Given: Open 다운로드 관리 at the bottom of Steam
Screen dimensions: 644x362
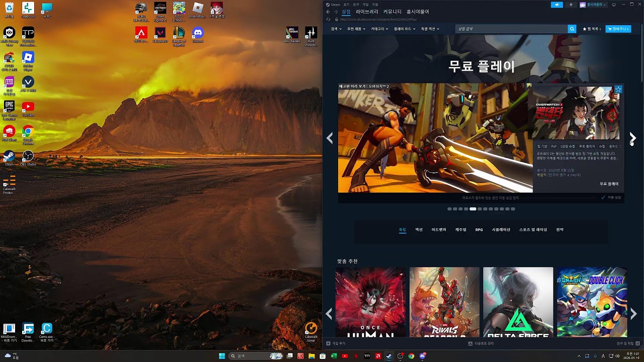Looking at the screenshot, I should coord(481,343).
